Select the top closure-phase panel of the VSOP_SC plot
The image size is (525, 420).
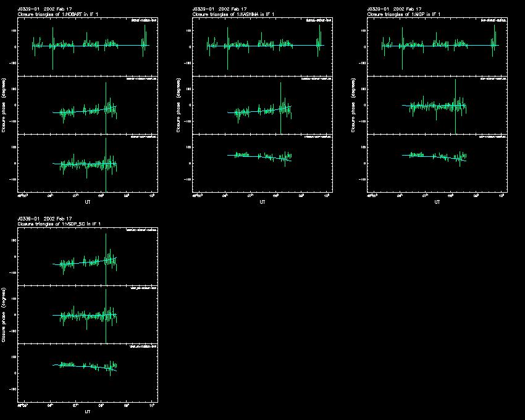(x=88, y=256)
